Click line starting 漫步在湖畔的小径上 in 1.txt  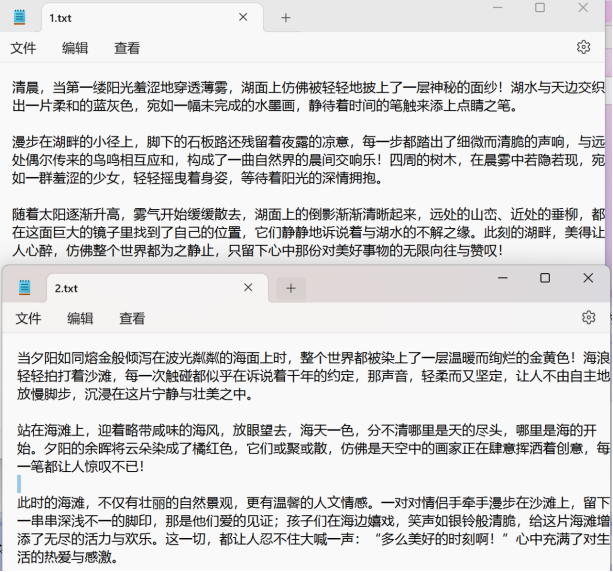click(308, 142)
